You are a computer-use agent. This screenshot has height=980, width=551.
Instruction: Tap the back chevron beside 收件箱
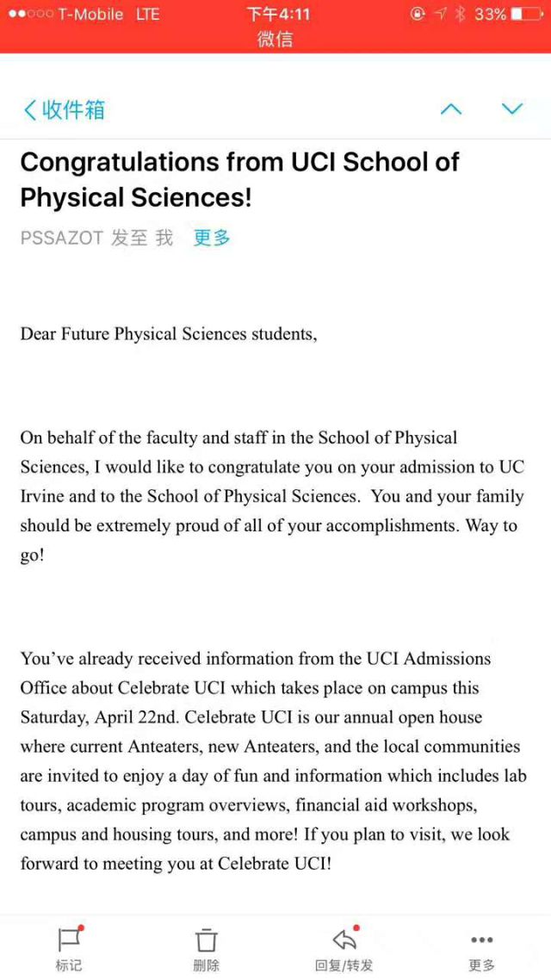(30, 109)
